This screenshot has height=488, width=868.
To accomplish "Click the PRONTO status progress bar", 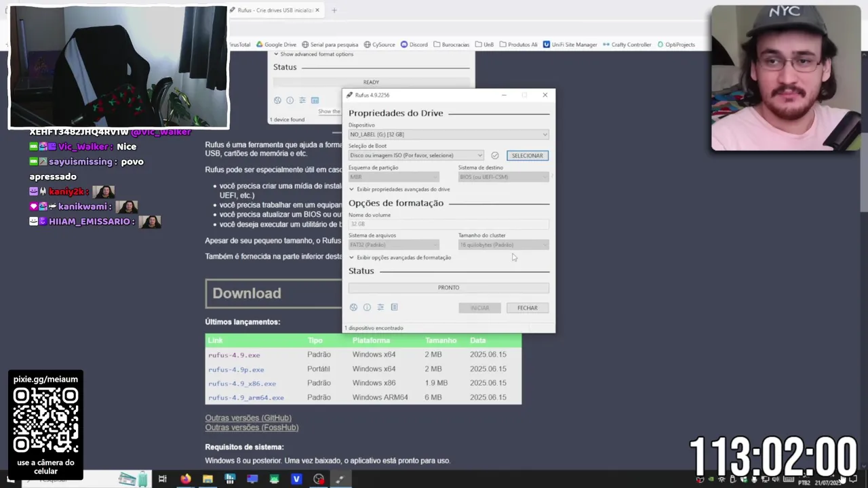I will [448, 287].
